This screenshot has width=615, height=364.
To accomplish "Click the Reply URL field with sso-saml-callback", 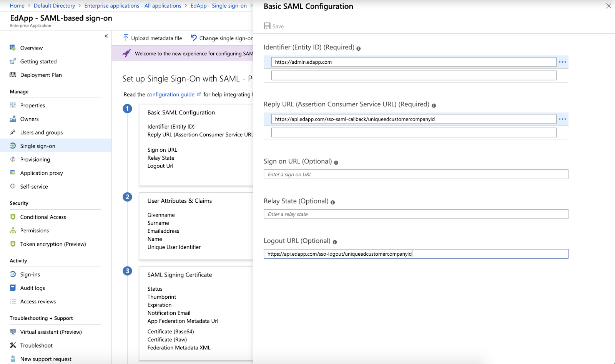I will click(414, 119).
